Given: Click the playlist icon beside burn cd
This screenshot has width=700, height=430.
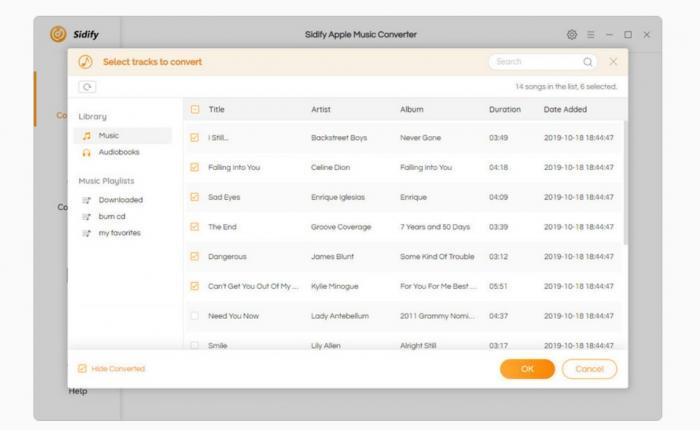Looking at the screenshot, I should tap(87, 217).
